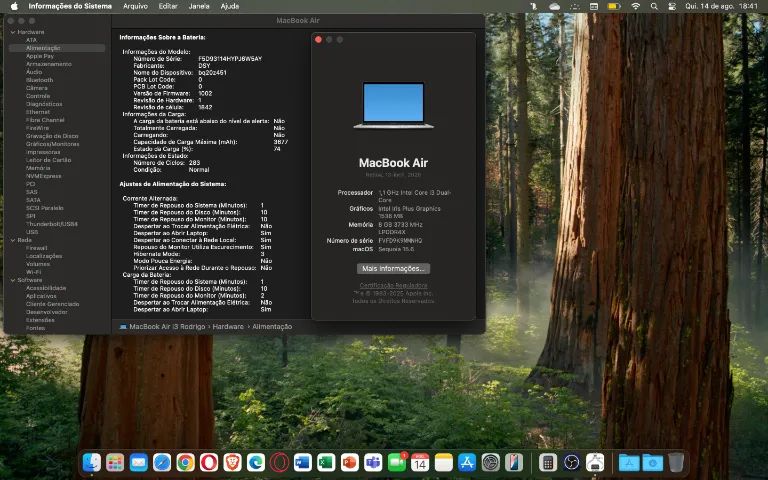Open Calendar app showing 14
The height and width of the screenshot is (480, 768).
click(x=420, y=462)
